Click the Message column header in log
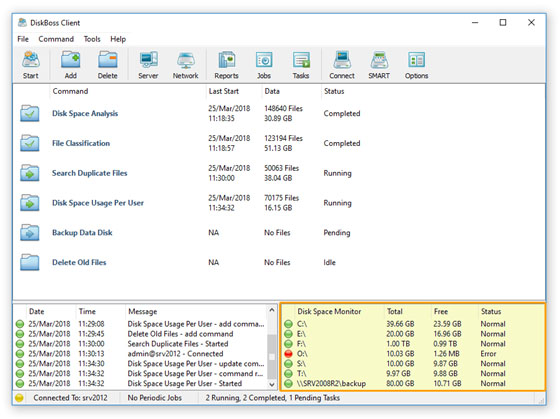Image resolution: width=560 pixels, height=419 pixels. [x=142, y=311]
